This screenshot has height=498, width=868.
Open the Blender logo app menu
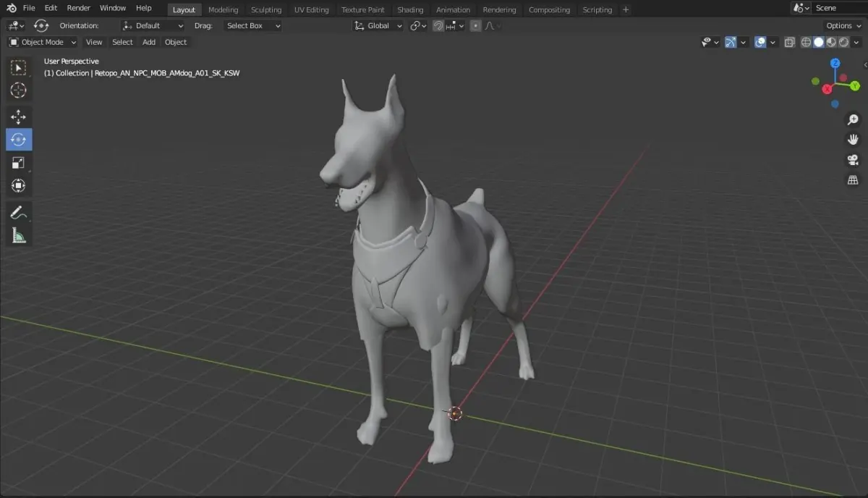(10, 8)
